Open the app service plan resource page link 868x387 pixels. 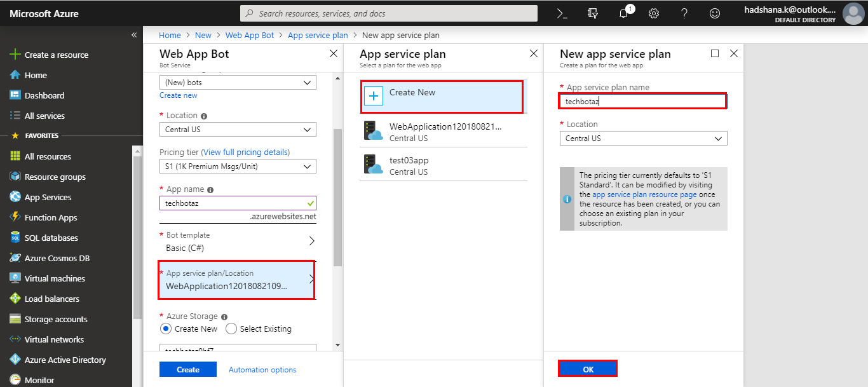click(645, 194)
